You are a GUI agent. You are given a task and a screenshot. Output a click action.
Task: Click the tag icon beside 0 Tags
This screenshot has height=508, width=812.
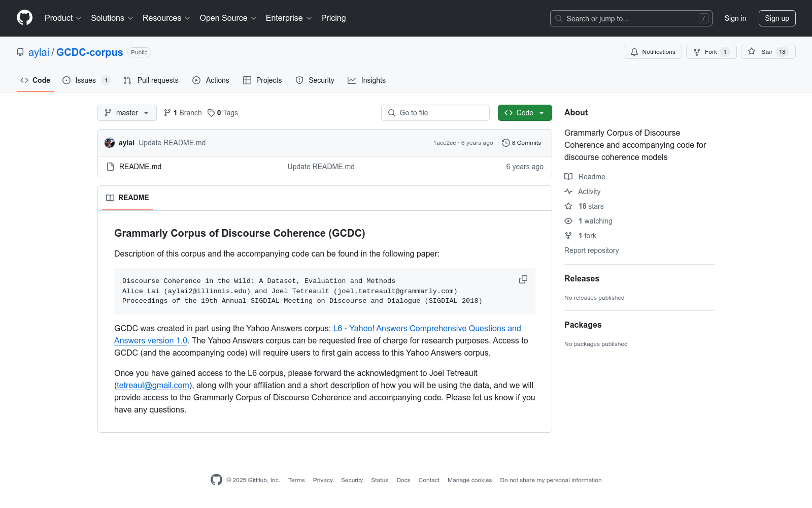211,113
